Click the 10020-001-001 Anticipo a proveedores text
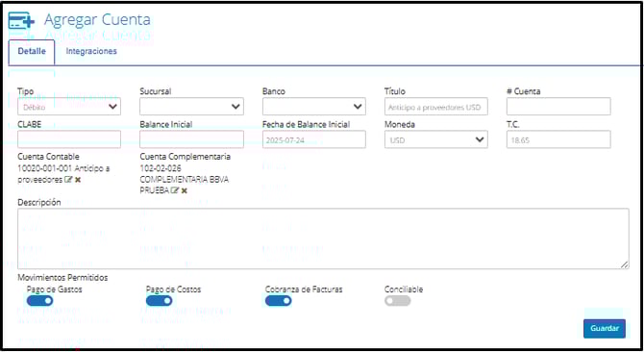Image resolution: width=644 pixels, height=352 pixels. click(63, 174)
